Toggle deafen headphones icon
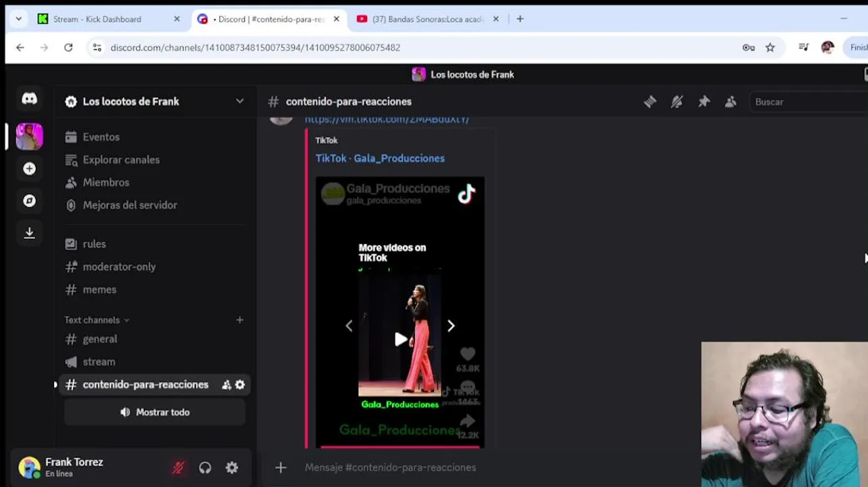 click(x=205, y=467)
